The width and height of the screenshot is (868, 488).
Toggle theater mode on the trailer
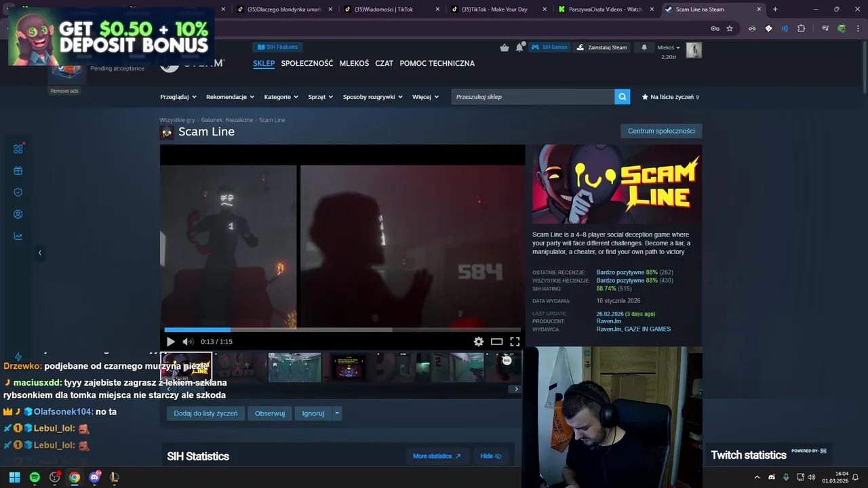(x=497, y=342)
